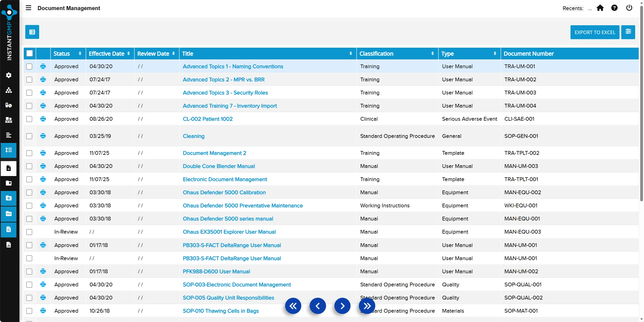The image size is (644, 322).
Task: Click printer icon for Cleaning row
Action: click(x=43, y=136)
